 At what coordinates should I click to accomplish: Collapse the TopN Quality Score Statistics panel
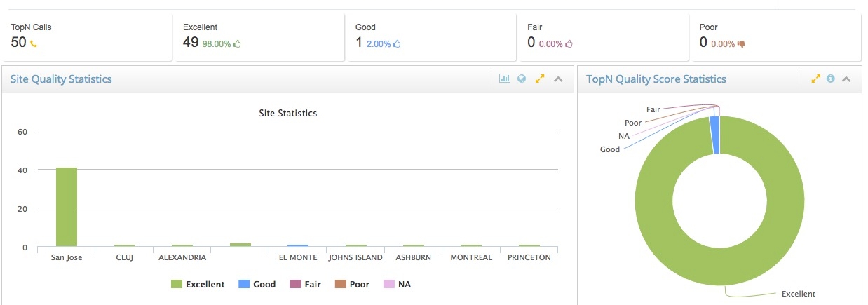point(846,79)
